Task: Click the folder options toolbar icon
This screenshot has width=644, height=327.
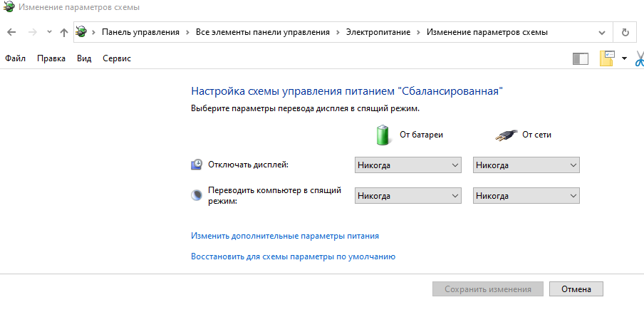Action: pyautogui.click(x=607, y=58)
